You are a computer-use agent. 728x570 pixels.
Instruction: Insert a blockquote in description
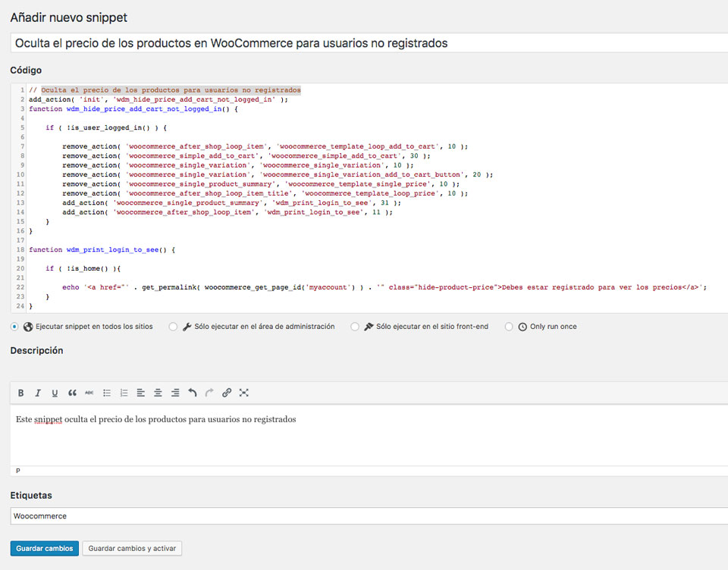click(72, 393)
